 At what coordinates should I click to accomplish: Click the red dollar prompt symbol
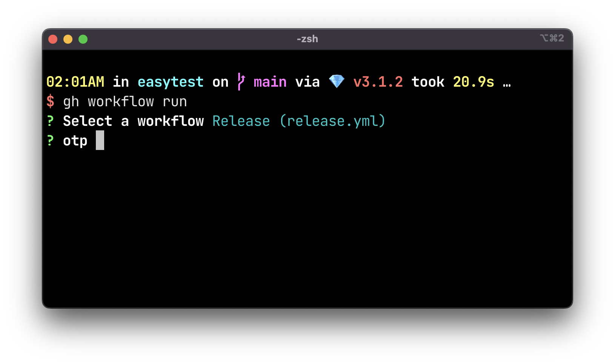click(x=50, y=101)
